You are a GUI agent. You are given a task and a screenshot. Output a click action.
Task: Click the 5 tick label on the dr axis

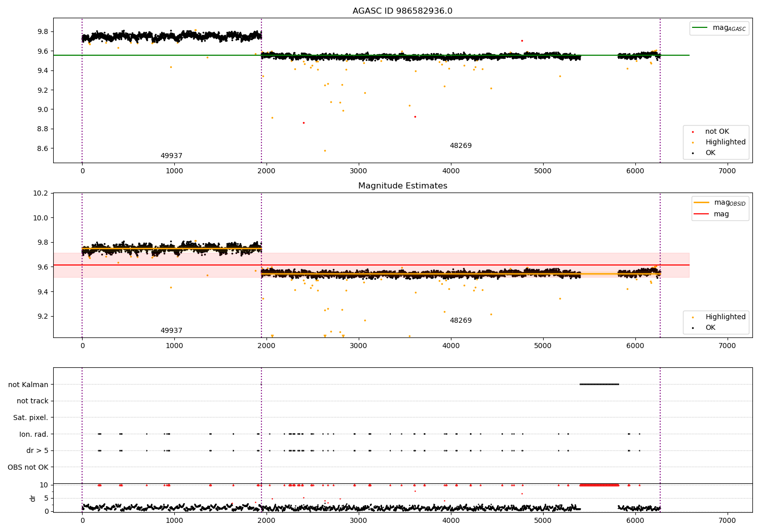(x=46, y=498)
